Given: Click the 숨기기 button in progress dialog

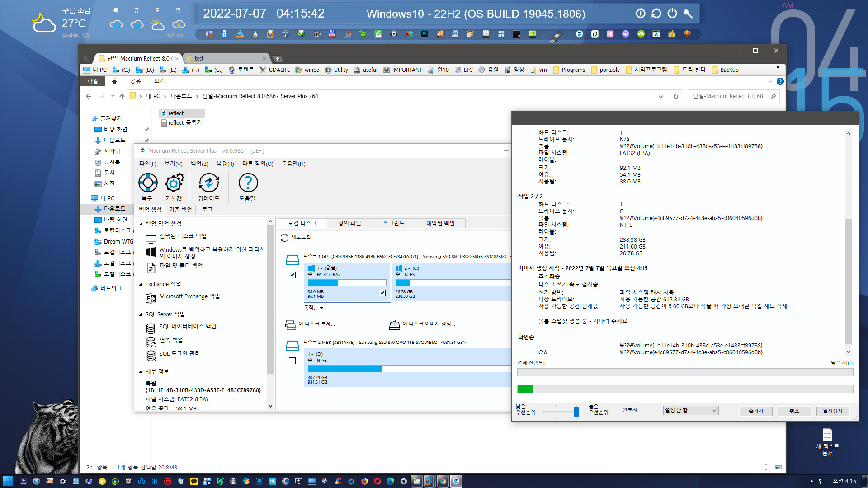Looking at the screenshot, I should (x=756, y=411).
